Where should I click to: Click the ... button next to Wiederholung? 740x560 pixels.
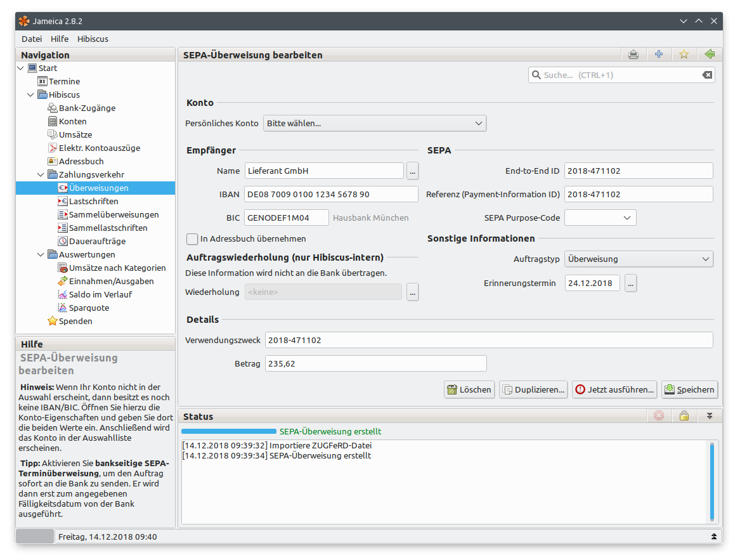412,292
